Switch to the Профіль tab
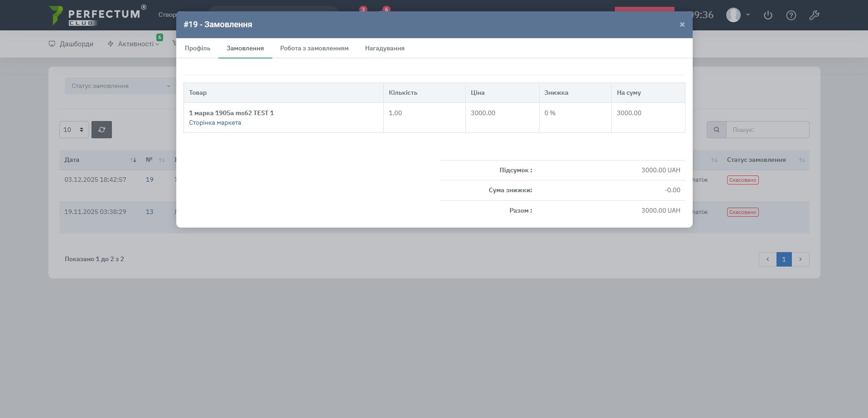This screenshot has width=868, height=418. pos(198,48)
